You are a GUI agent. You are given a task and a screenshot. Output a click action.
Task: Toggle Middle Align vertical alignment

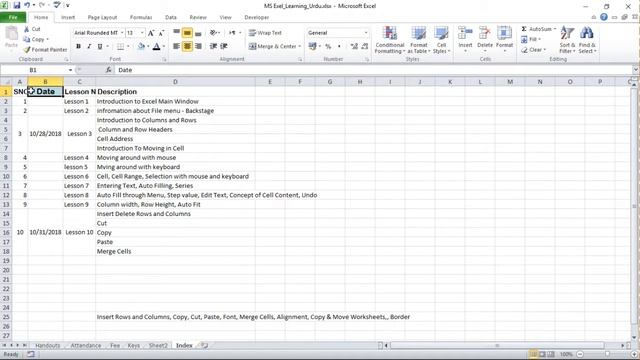coord(187,33)
